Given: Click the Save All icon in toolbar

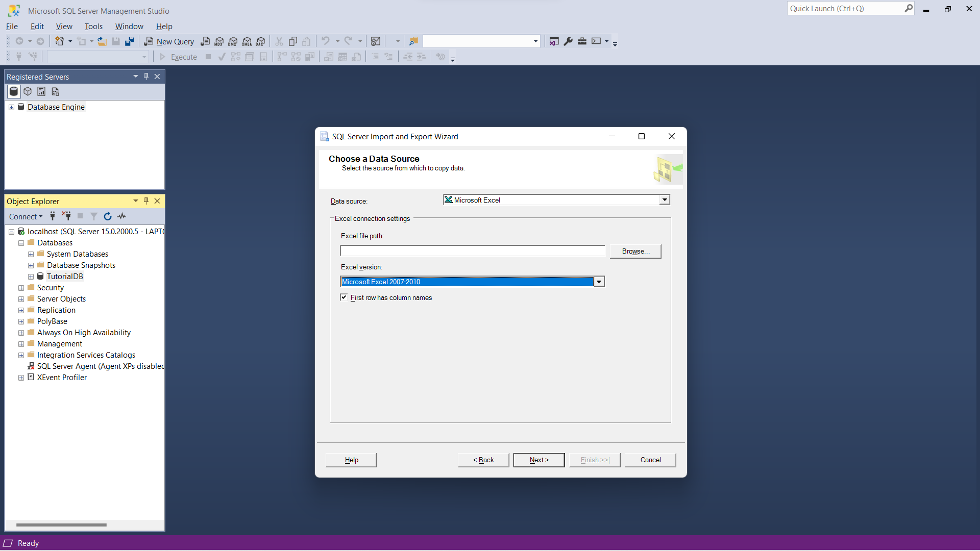Looking at the screenshot, I should pyautogui.click(x=130, y=41).
